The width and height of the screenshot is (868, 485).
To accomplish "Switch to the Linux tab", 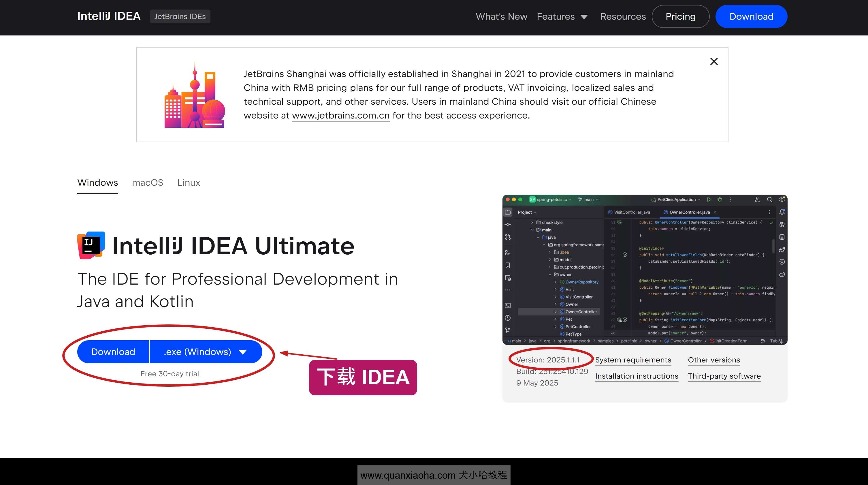I will click(189, 183).
